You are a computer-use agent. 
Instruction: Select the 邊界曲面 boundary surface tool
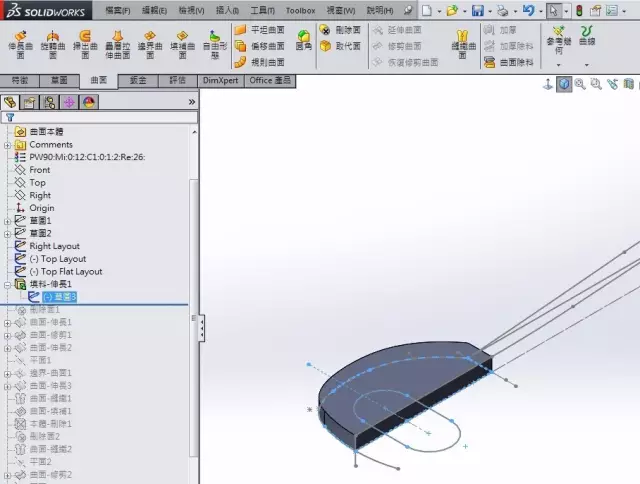pyautogui.click(x=150, y=44)
